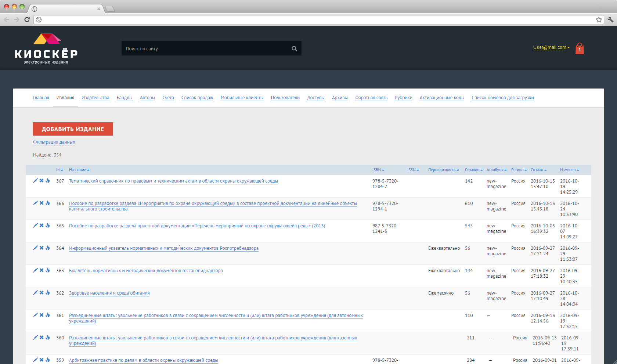The width and height of the screenshot is (617, 364).
Task: Click the delete X icon for row 363
Action: [x=42, y=270]
